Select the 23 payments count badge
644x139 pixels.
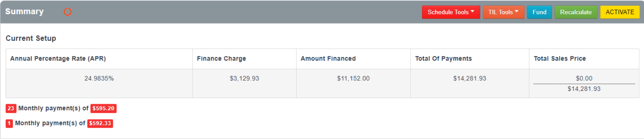(x=11, y=108)
